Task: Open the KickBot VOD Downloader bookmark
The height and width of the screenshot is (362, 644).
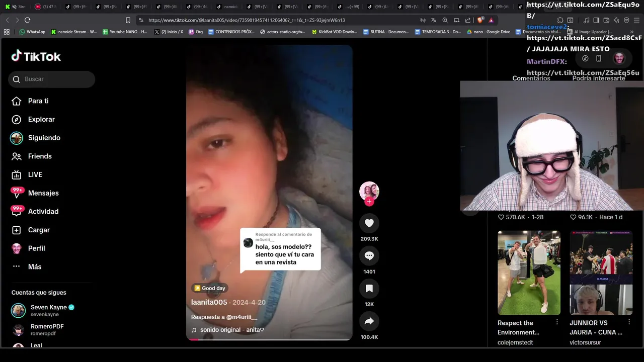Action: (x=335, y=32)
